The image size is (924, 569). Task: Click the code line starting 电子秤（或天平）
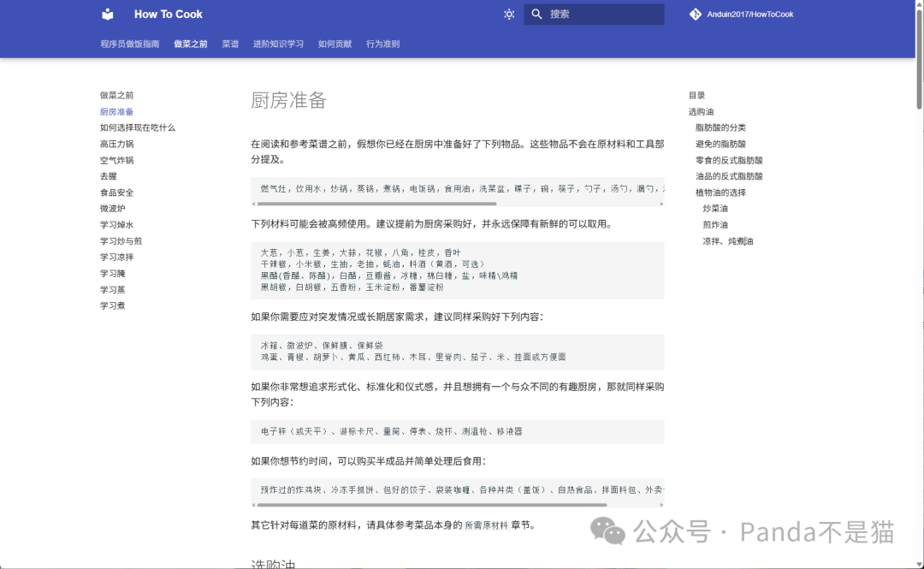[x=391, y=431]
